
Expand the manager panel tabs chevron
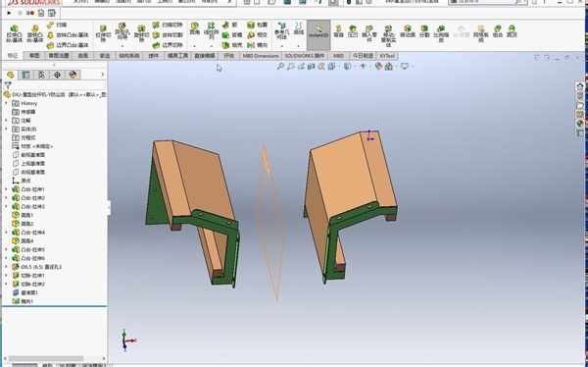tap(102, 75)
